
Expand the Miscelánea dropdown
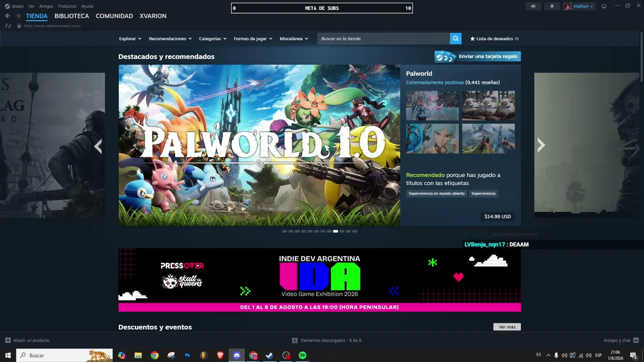(294, 39)
